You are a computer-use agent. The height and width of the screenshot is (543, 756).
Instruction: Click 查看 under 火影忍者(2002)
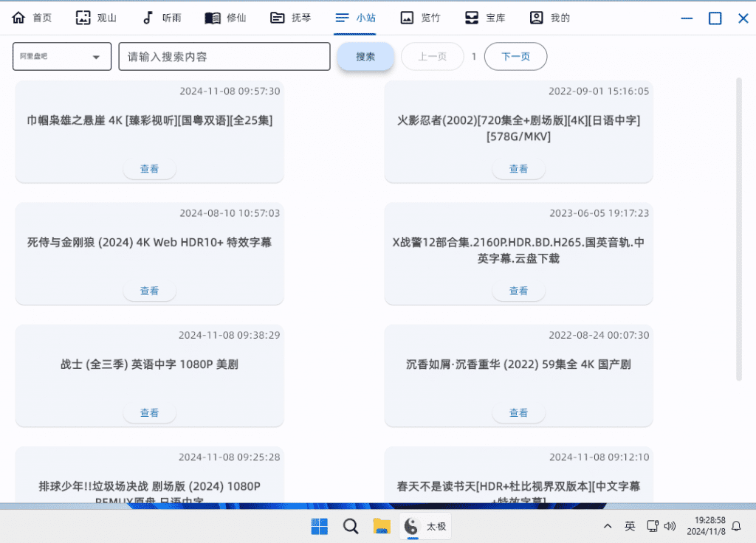[x=519, y=169]
